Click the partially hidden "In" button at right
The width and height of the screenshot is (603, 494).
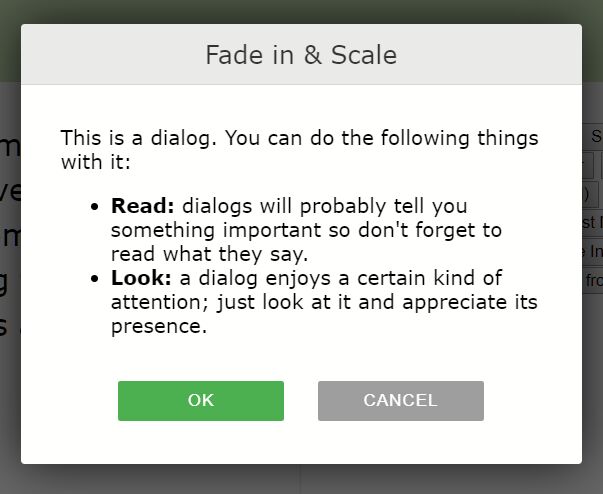point(592,251)
